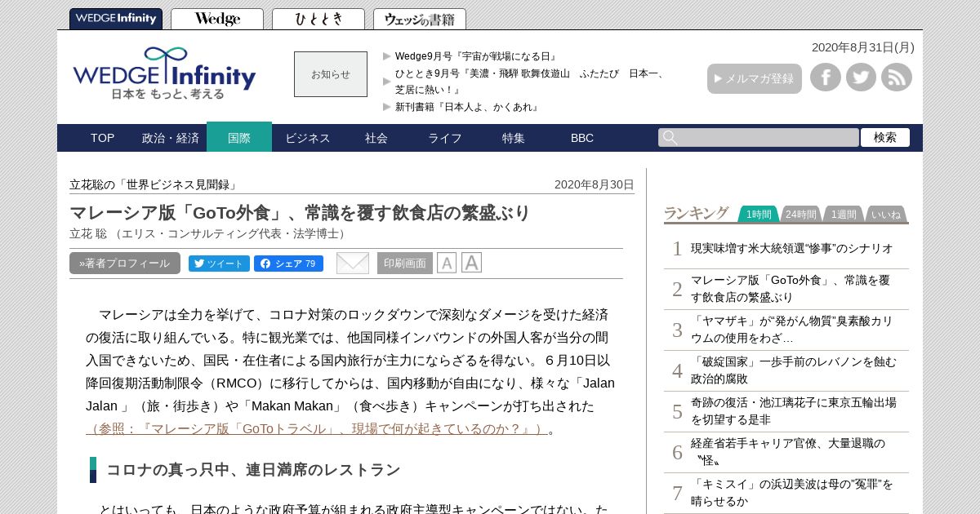The height and width of the screenshot is (514, 980).
Task: Tweet this article via ツイート button
Action: pos(219,264)
